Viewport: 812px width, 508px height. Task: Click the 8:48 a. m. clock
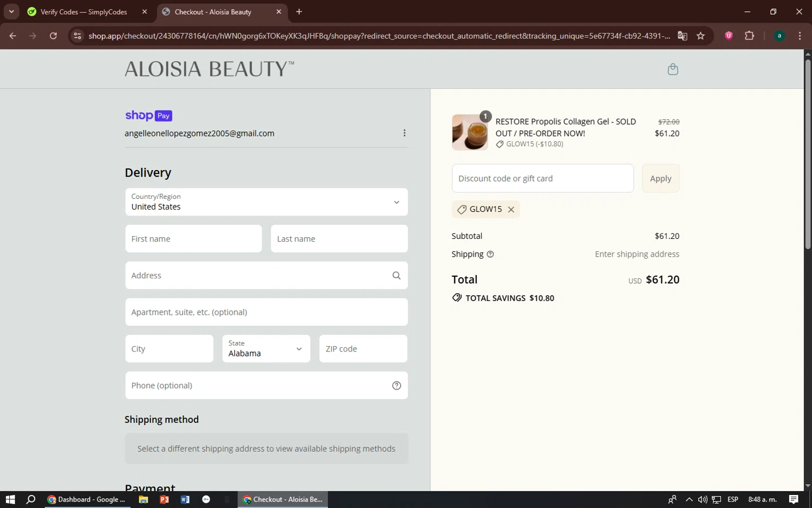tap(762, 499)
